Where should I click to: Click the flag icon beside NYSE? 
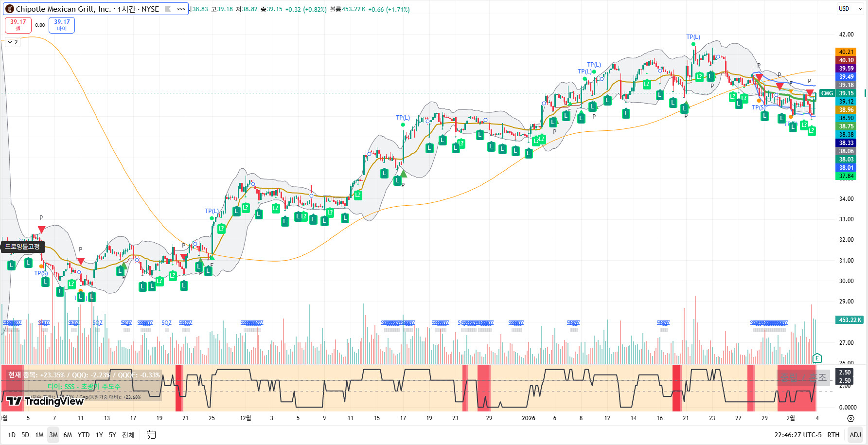[168, 9]
